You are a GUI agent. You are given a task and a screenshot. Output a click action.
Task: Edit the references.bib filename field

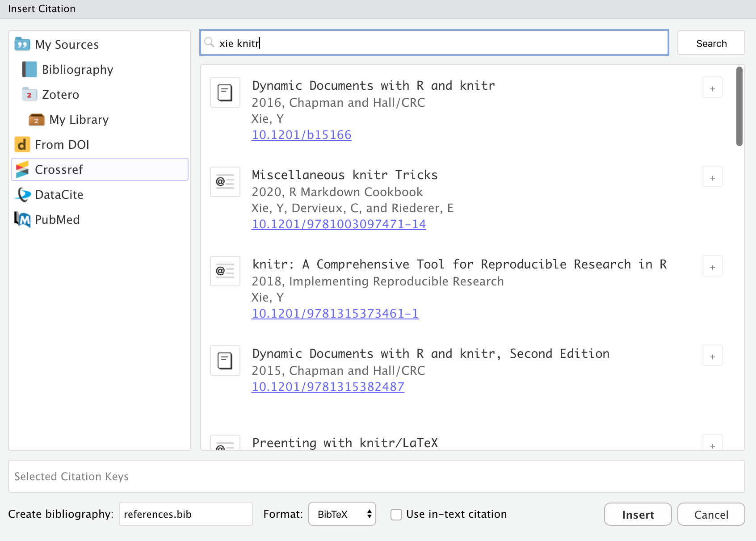tap(186, 514)
